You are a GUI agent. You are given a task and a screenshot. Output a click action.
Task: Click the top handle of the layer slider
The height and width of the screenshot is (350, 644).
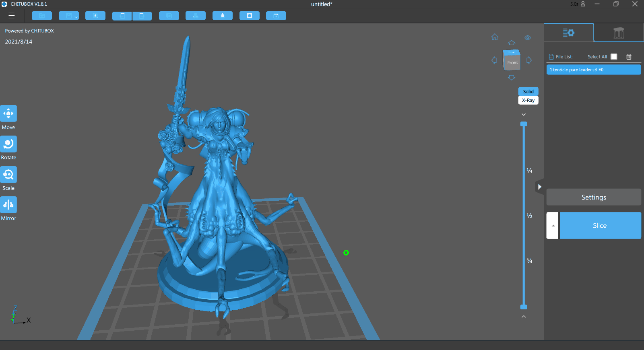click(524, 124)
